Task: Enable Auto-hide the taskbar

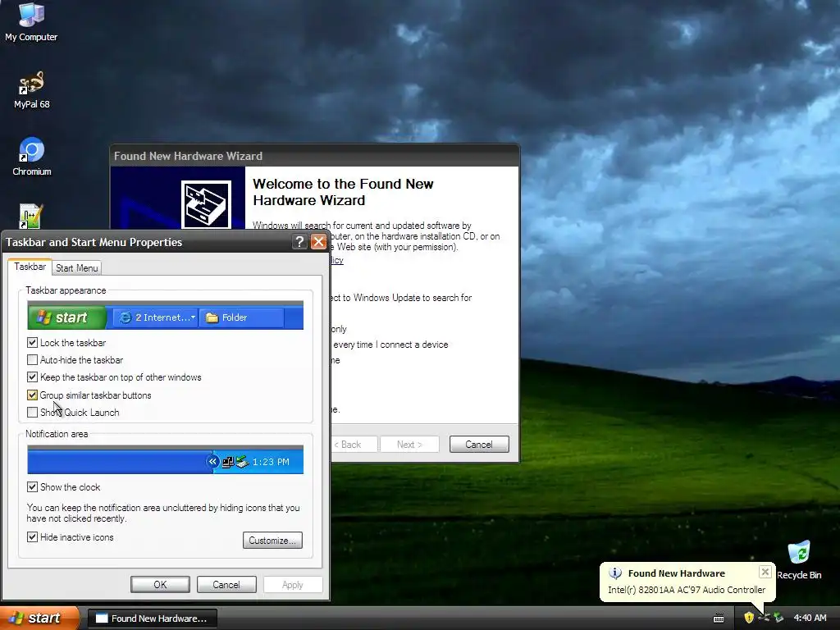Action: [x=32, y=359]
